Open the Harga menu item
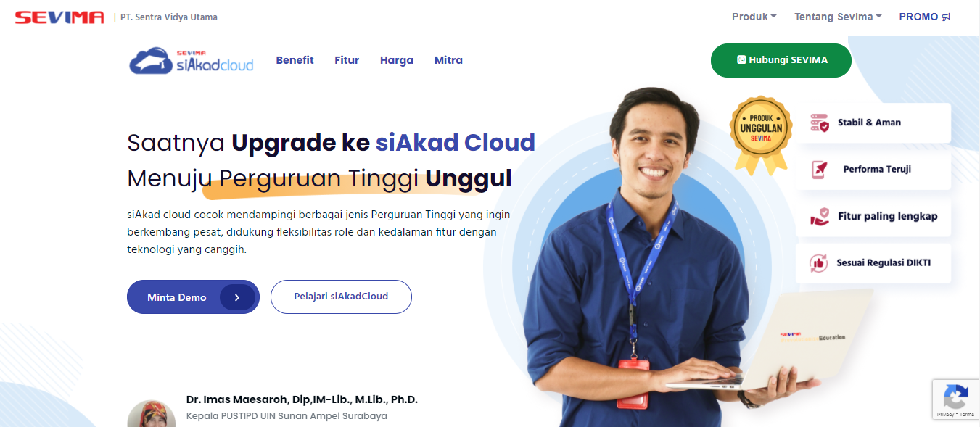 pyautogui.click(x=397, y=60)
